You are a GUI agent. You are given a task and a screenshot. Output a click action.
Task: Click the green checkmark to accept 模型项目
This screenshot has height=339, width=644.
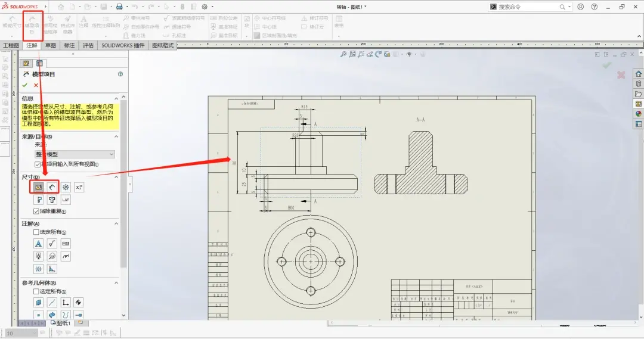point(25,85)
